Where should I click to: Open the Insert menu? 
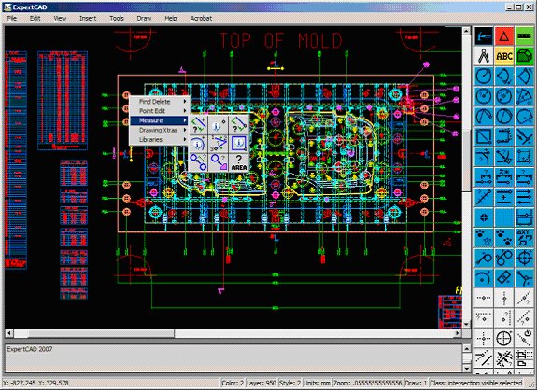point(88,19)
